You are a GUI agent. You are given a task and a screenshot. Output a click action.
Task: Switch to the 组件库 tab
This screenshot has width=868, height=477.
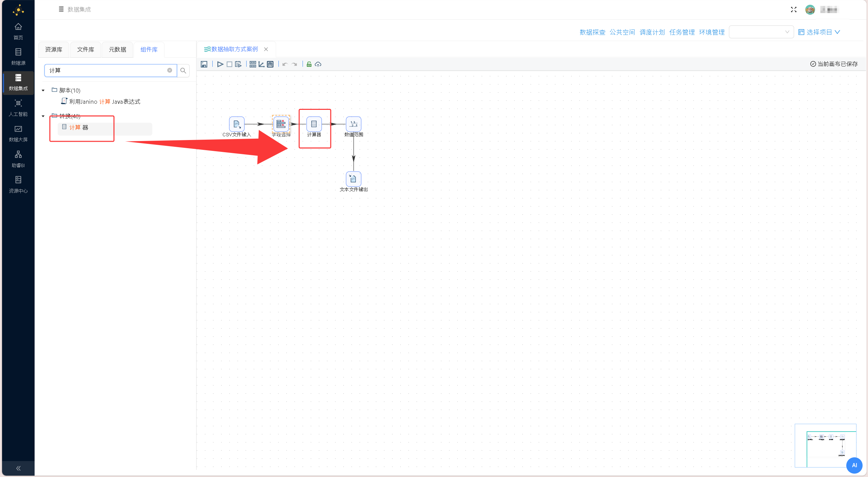coord(149,49)
